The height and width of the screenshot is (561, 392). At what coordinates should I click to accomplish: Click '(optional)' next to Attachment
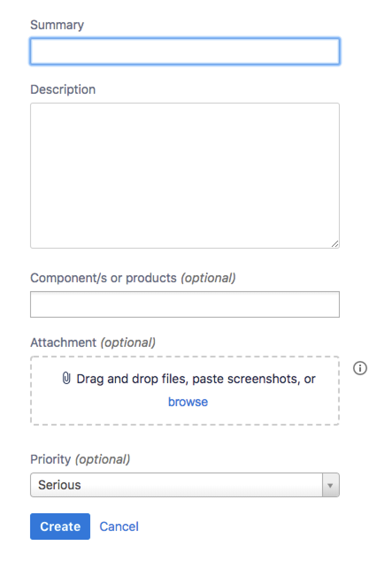pyautogui.click(x=128, y=342)
